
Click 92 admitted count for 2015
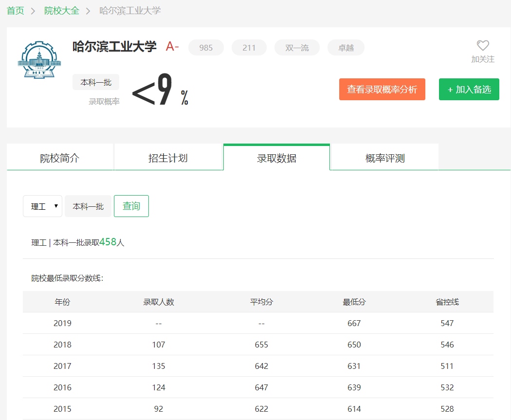coord(158,409)
